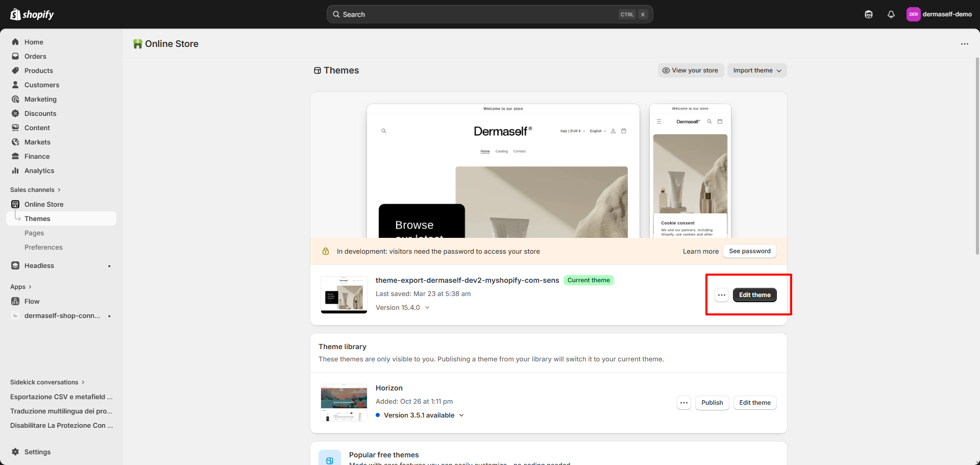Viewport: 980px width, 465px height.
Task: Open Esportazione CSV e metafield conversation
Action: coord(61,397)
